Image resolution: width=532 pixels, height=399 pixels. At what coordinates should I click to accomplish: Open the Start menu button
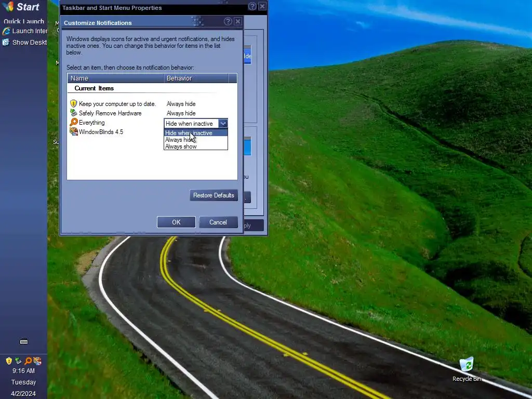(21, 6)
